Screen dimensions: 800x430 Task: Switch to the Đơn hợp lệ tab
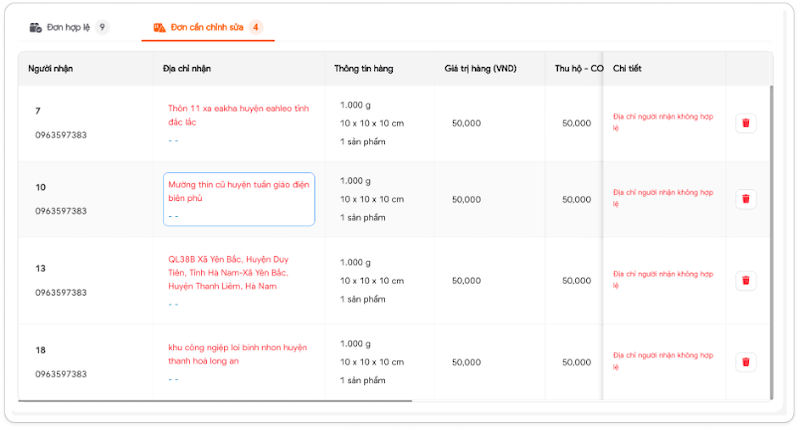click(x=68, y=27)
